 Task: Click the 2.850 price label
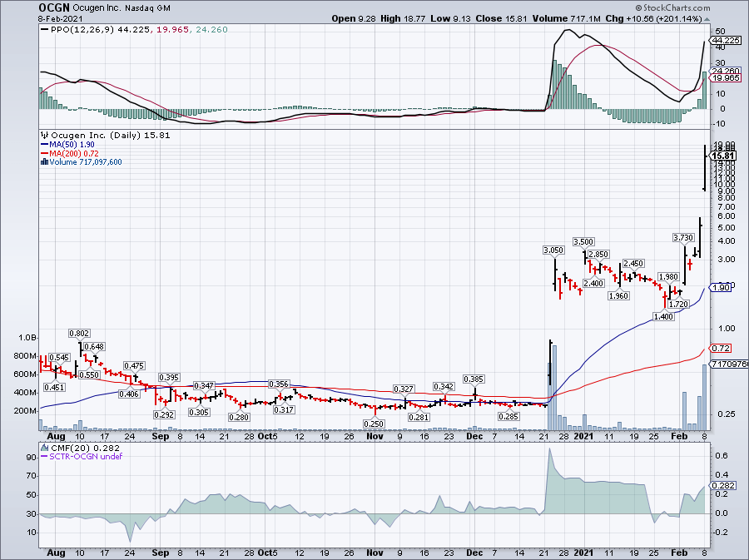598,254
